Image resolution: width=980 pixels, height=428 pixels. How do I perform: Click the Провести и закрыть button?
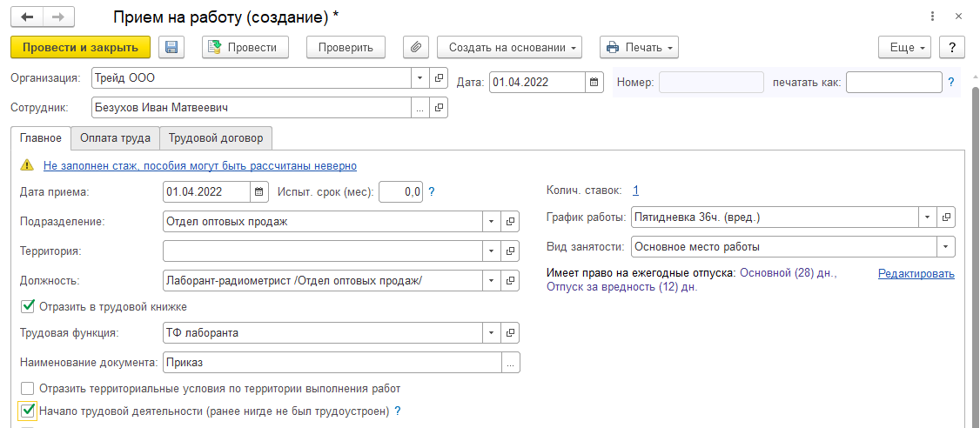click(x=80, y=48)
